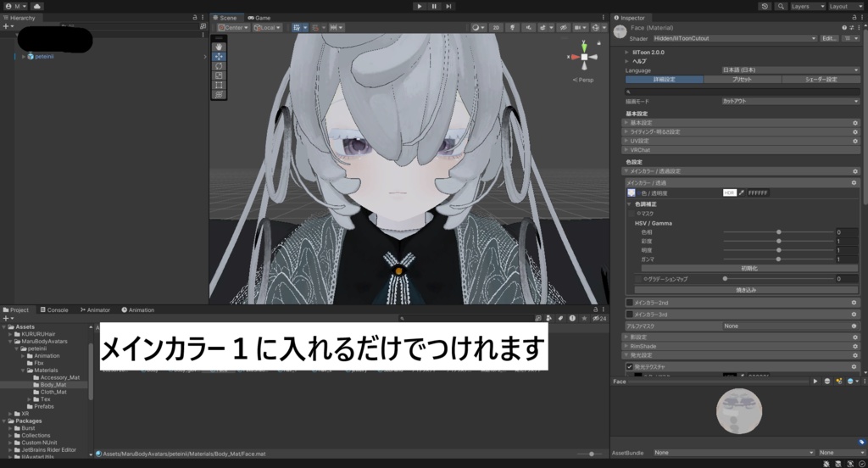Toggle scene effects (skybox/fog) icon
The height and width of the screenshot is (468, 868).
(x=545, y=28)
